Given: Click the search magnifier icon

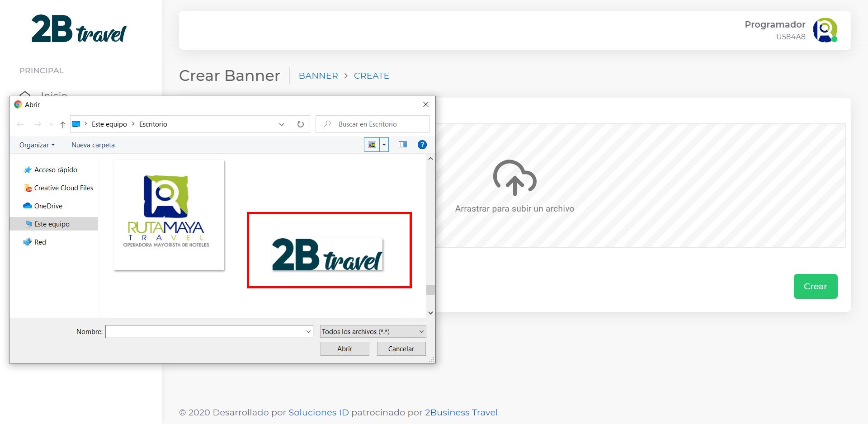Looking at the screenshot, I should [x=328, y=124].
